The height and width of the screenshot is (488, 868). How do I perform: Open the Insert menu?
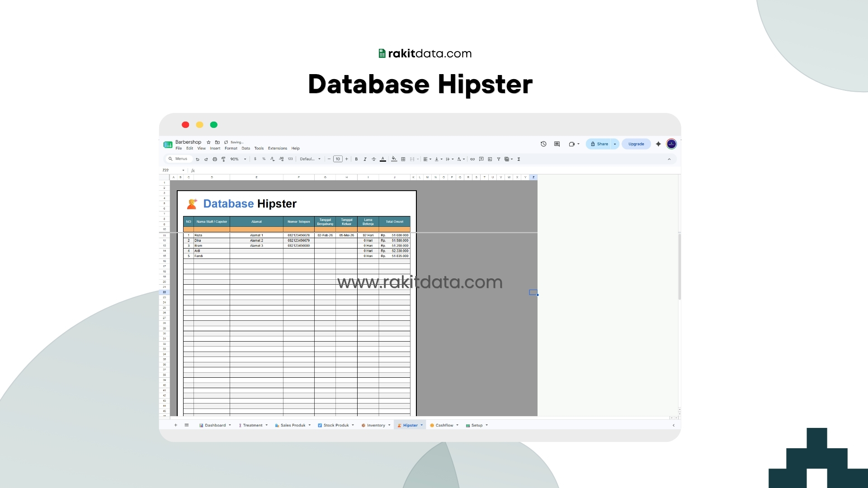click(x=215, y=148)
